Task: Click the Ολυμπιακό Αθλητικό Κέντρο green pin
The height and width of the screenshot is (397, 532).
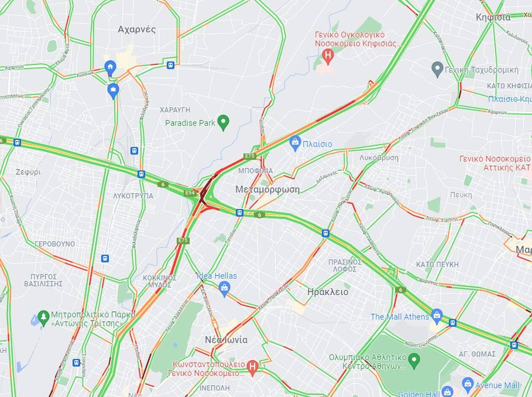Action: [x=414, y=360]
